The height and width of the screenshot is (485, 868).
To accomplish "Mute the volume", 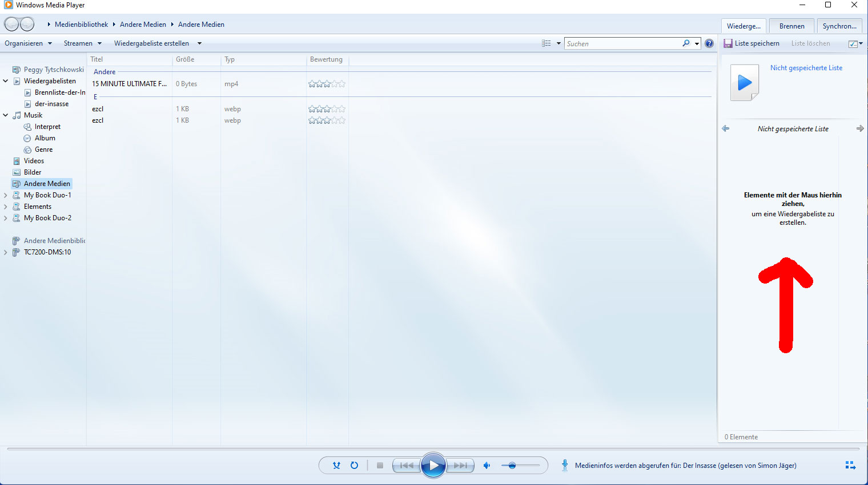I will [487, 466].
